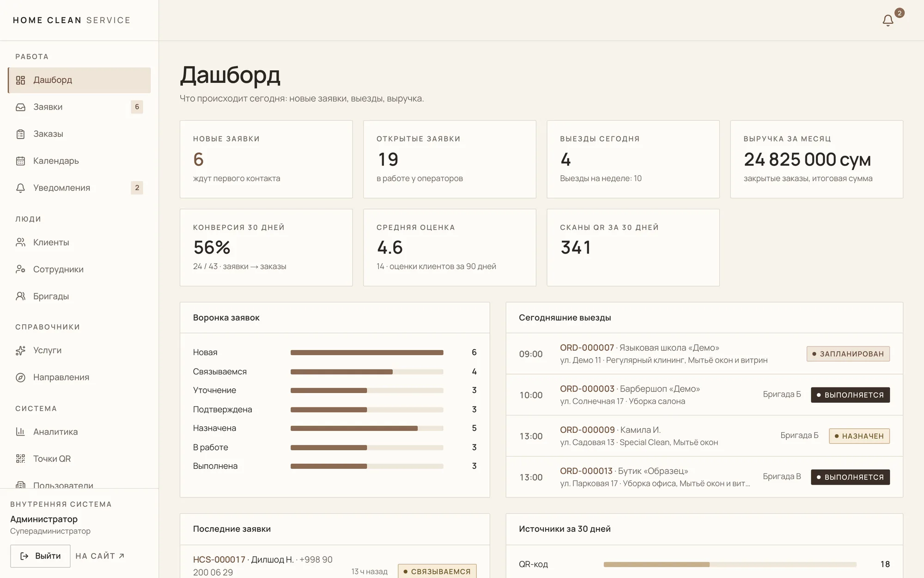Click the ОТКРЫТЫЕ ЗАЯВКИ stat card
This screenshot has width=924, height=578.
click(450, 159)
